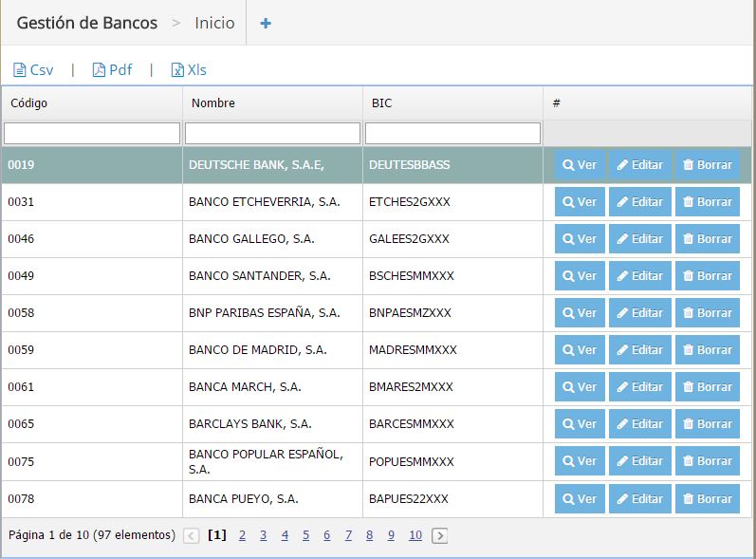Delete Banco Etcheverria record

(708, 201)
